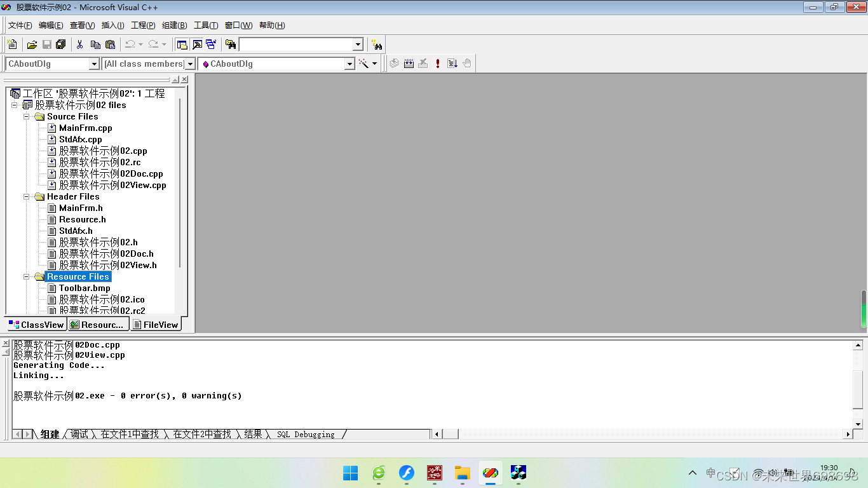Image resolution: width=868 pixels, height=488 pixels.
Task: Click the Stop Build toolbar icon
Action: [423, 64]
